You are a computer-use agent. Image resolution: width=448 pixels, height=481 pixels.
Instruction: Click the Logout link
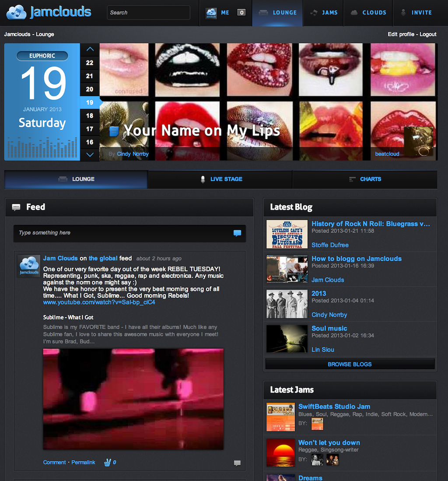click(428, 34)
